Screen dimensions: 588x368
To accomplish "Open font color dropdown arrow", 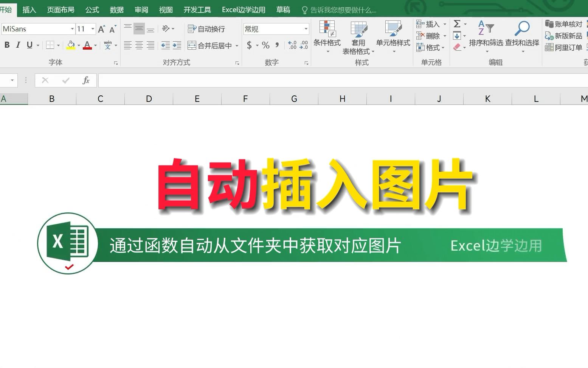I will point(95,45).
